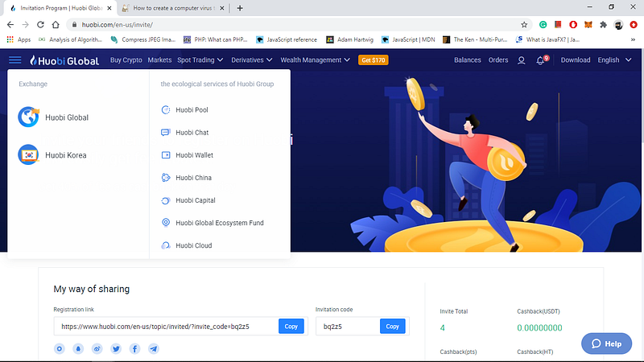
Task: Expand the Spot Trading dropdown
Action: [x=200, y=60]
